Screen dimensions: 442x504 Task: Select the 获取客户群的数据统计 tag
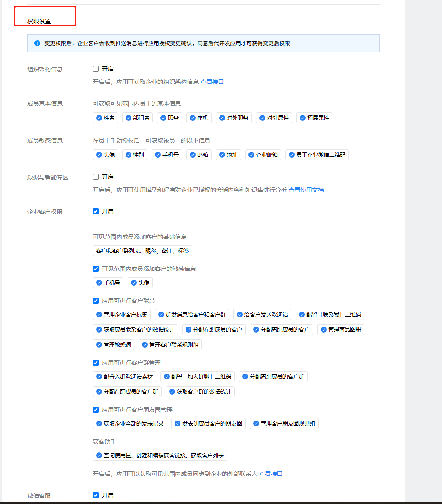200,392
